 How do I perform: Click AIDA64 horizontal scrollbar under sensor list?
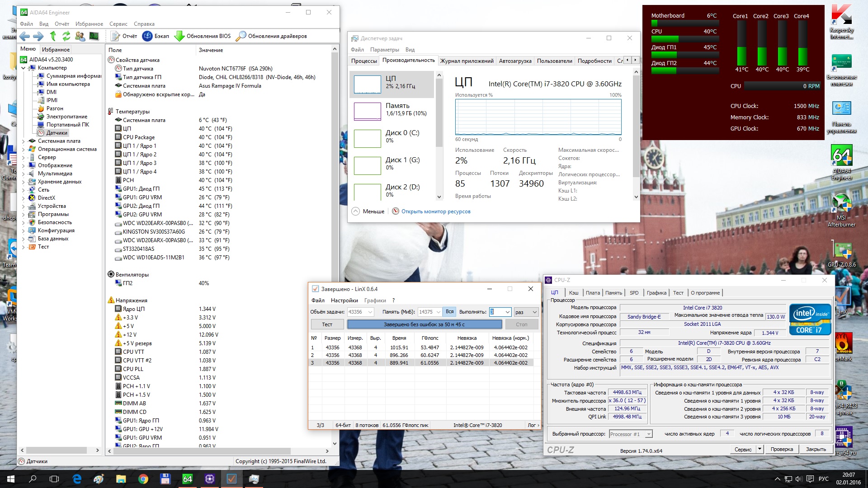point(201,451)
